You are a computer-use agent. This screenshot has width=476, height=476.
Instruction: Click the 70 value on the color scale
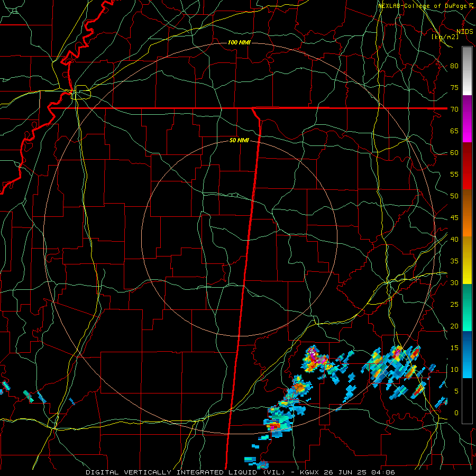(454, 109)
